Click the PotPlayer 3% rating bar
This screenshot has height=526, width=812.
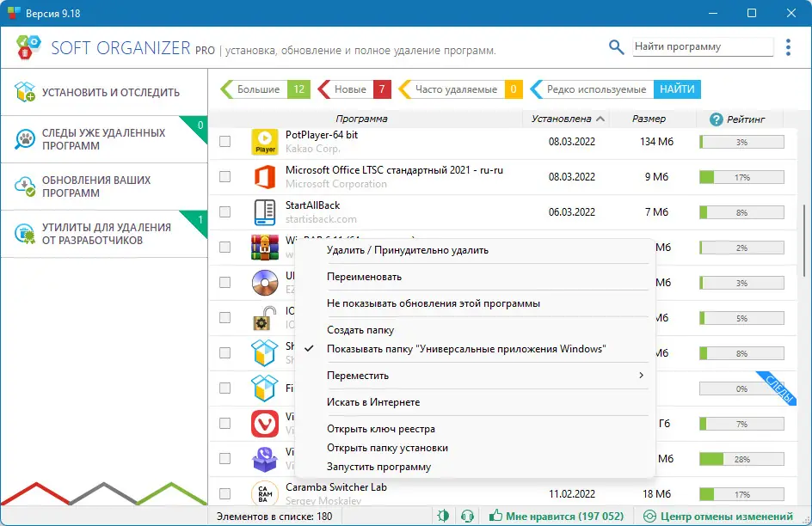[741, 142]
